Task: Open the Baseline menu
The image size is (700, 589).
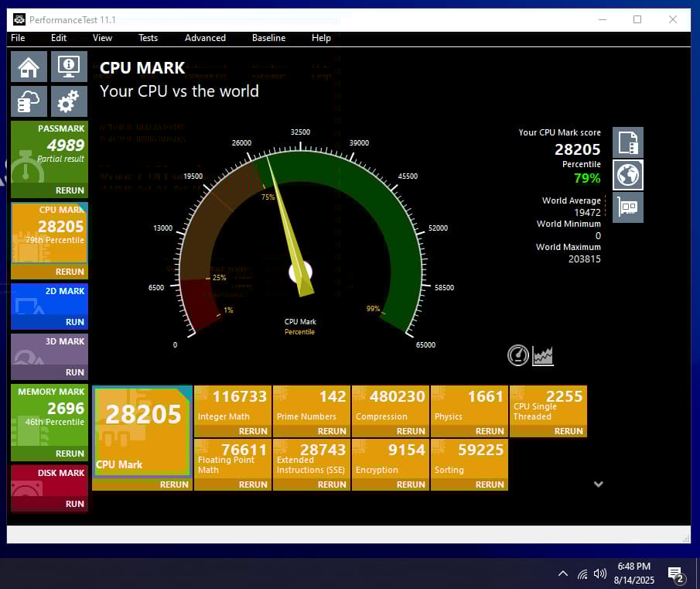Action: pos(268,38)
